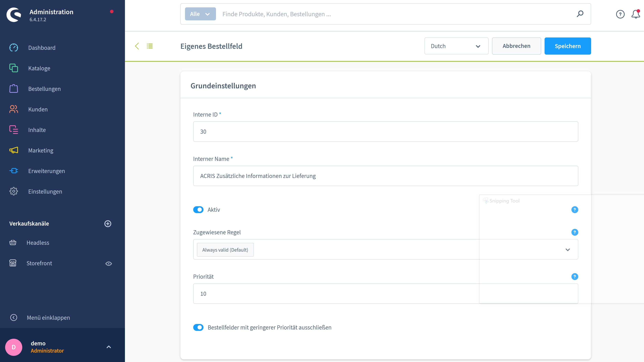Disable Bestellfelder mit geringerer Priorität ausschließen
This screenshot has height=362, width=644.
pyautogui.click(x=198, y=327)
